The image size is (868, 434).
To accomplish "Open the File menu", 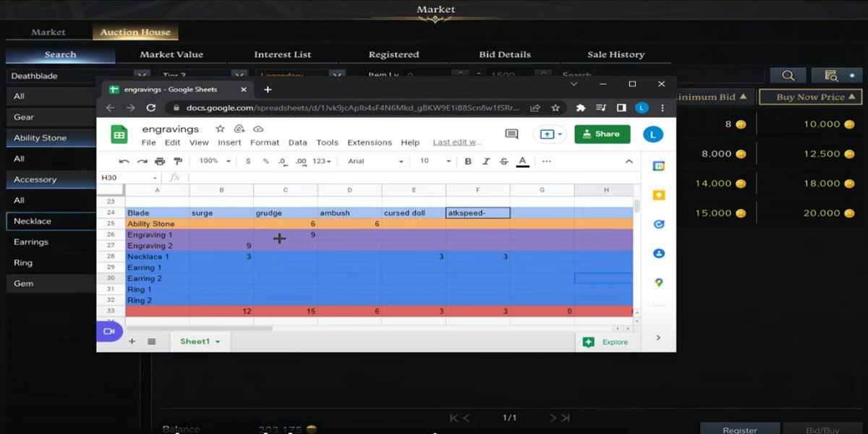I will click(148, 142).
